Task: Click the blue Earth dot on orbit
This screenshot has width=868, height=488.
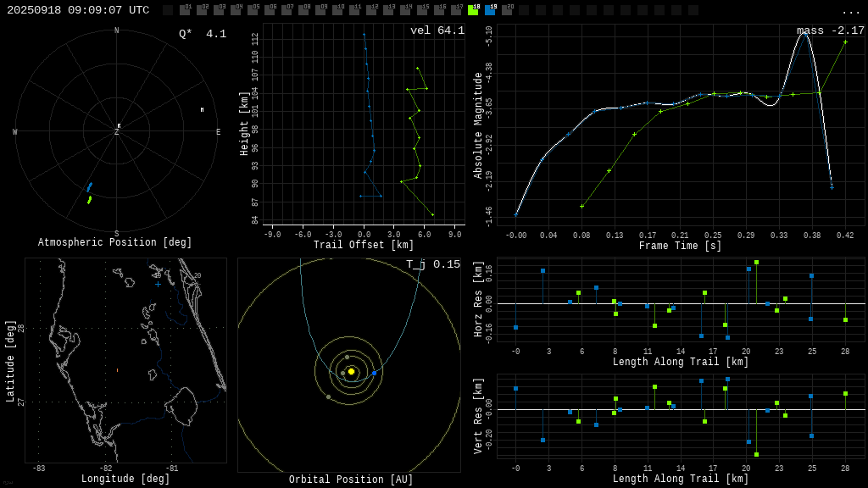Action: (374, 373)
